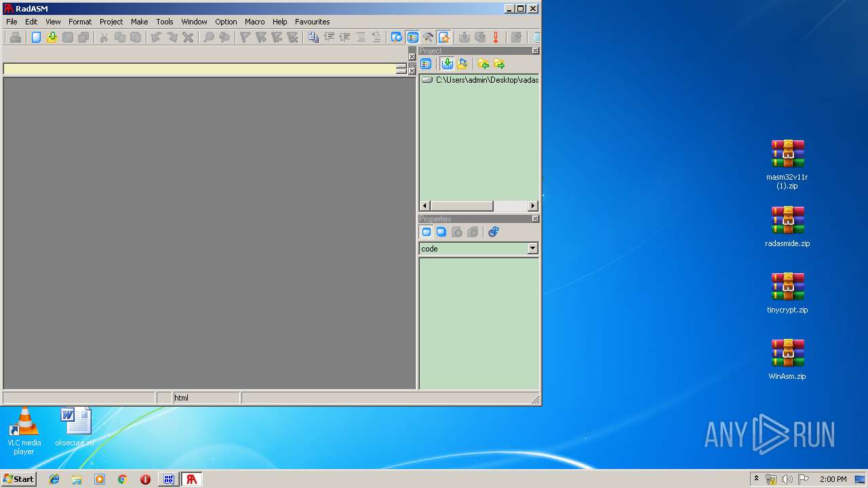868x488 pixels.
Task: Toggle the Project panel toolbar icon
Action: coord(412,37)
